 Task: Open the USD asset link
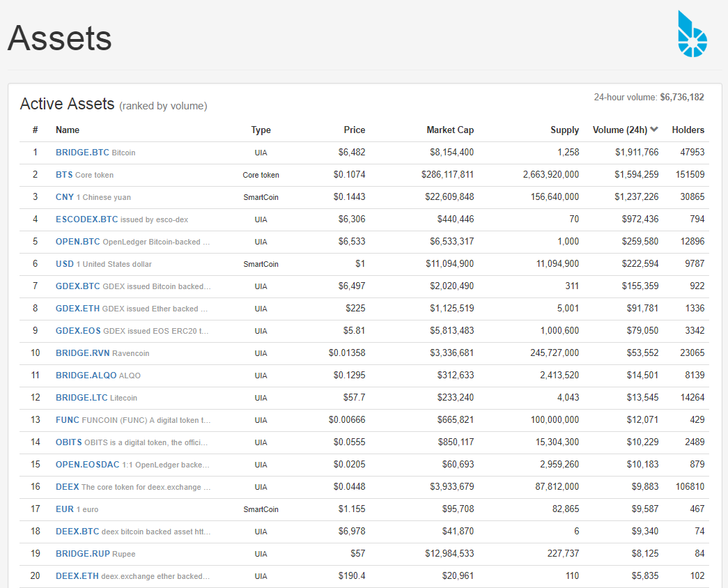65,264
